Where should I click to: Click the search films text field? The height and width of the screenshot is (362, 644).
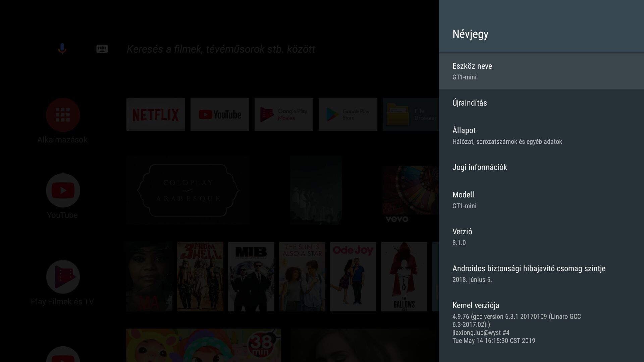(x=221, y=49)
